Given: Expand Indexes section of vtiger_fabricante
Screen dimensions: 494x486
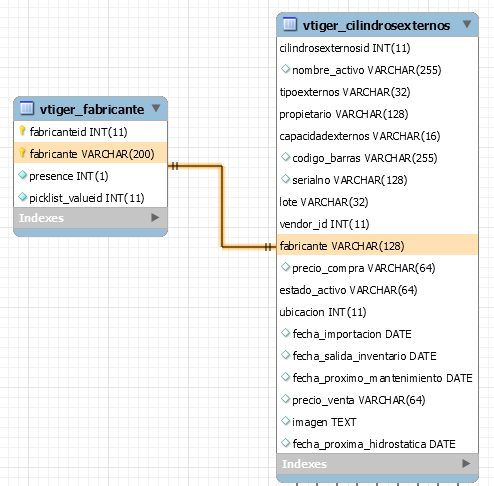Looking at the screenshot, I should click(x=155, y=218).
